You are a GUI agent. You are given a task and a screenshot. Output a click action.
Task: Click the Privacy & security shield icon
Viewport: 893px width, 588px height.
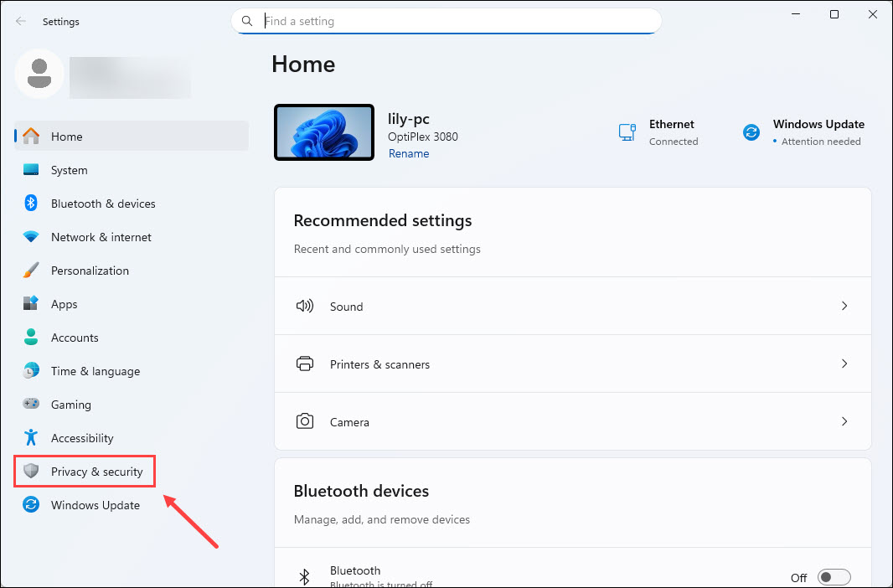pyautogui.click(x=31, y=472)
